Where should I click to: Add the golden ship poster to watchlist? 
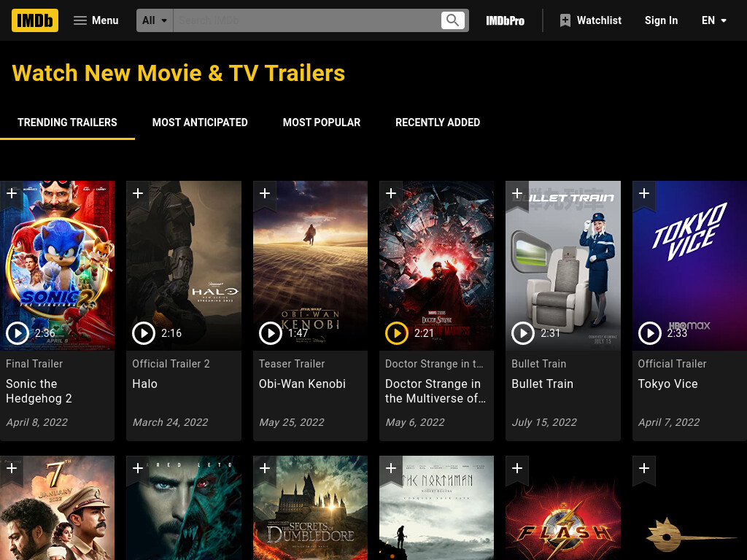click(x=643, y=469)
